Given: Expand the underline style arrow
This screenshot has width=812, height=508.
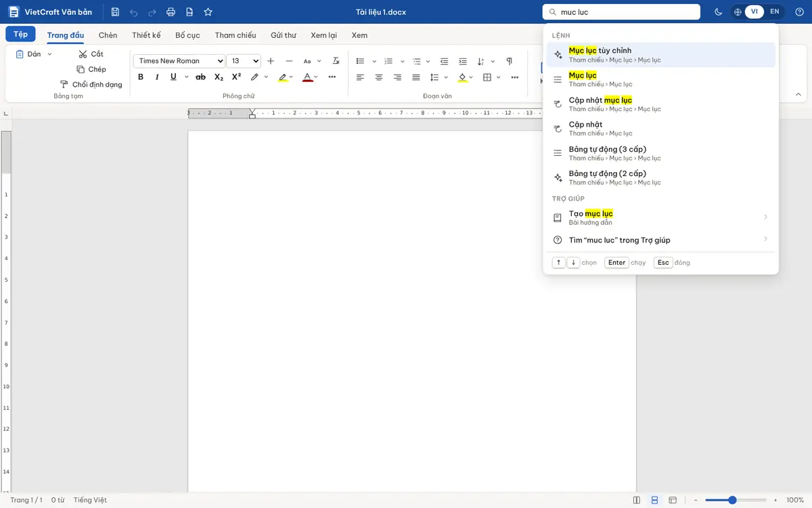Looking at the screenshot, I should click(185, 77).
